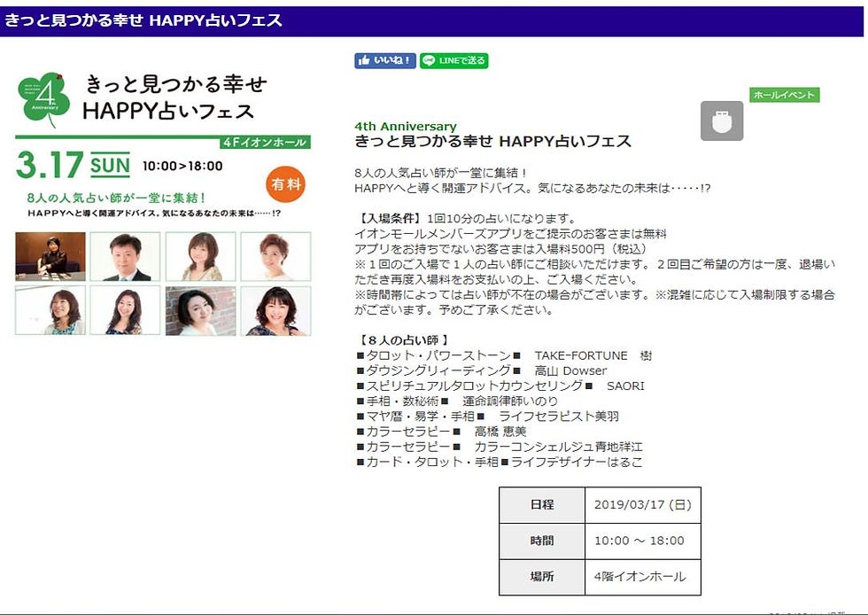Click the last fortune teller photo in bottom row
This screenshot has width=868, height=615.
click(x=275, y=311)
